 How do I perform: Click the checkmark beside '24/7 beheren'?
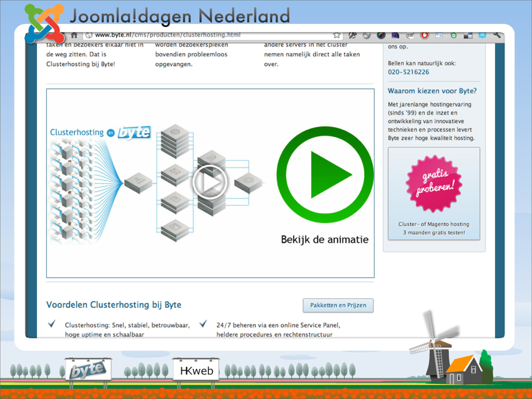pos(203,324)
